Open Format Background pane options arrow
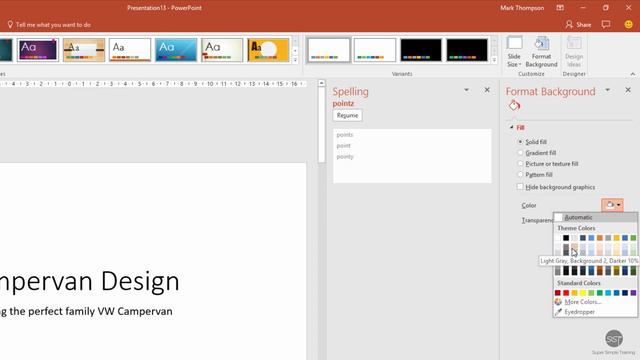This screenshot has width=640, height=360. 607,90
